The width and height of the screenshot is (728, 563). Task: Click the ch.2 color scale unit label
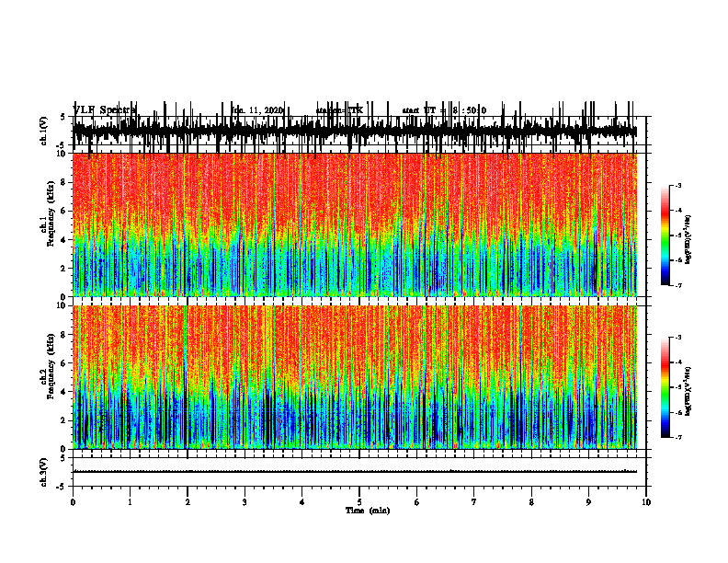[688, 392]
